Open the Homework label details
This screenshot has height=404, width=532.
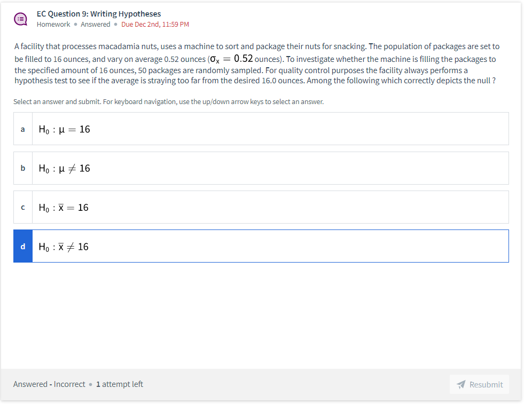[x=53, y=24]
